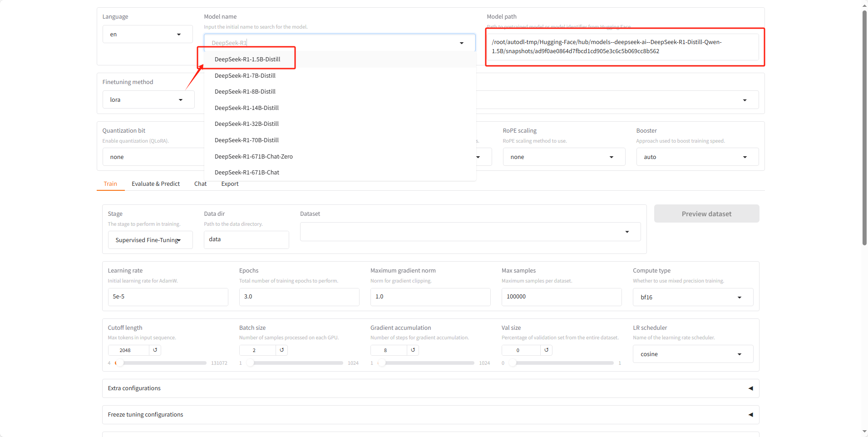Open the RoPE scaling dropdown
868x437 pixels.
pyautogui.click(x=564, y=157)
